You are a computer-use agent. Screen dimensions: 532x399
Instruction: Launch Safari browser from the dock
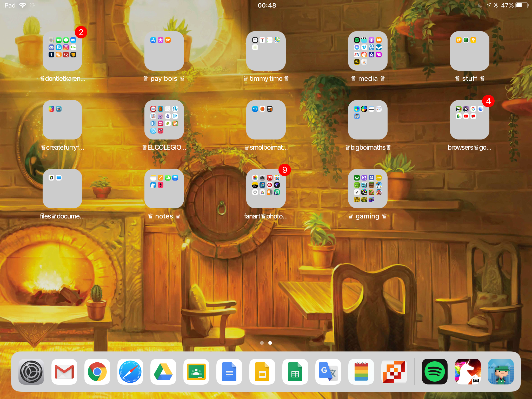pos(130,372)
